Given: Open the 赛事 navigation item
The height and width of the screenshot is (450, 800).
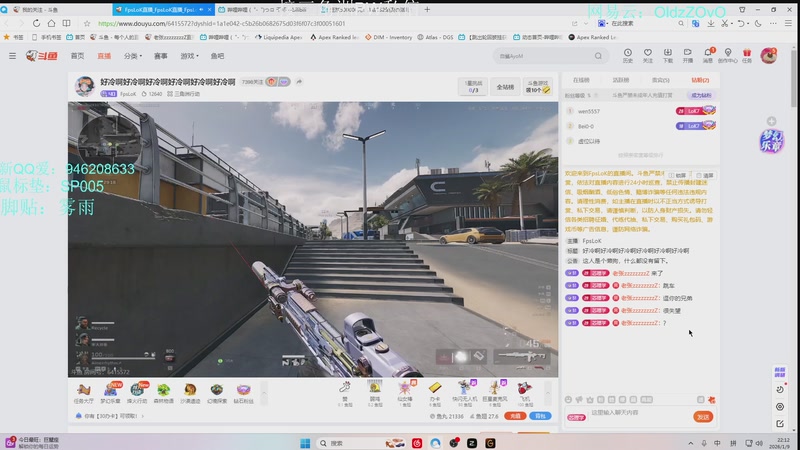Looking at the screenshot, I should pyautogui.click(x=161, y=56).
